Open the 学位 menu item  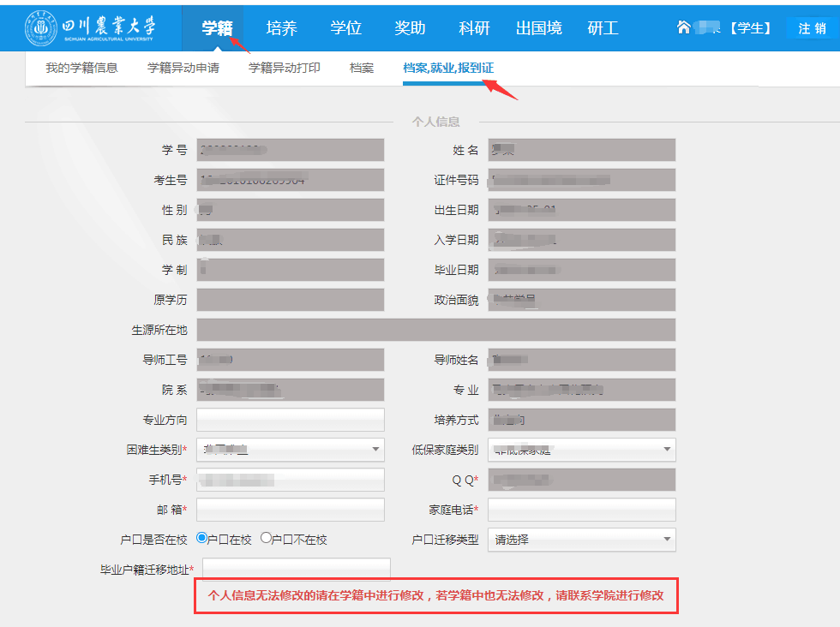click(345, 28)
